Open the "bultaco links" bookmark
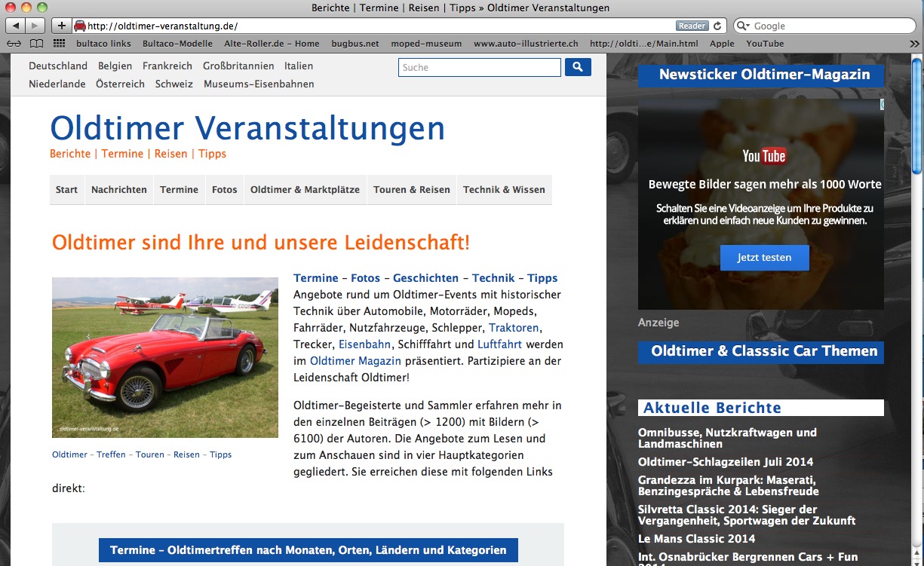This screenshot has height=566, width=924. coord(103,44)
